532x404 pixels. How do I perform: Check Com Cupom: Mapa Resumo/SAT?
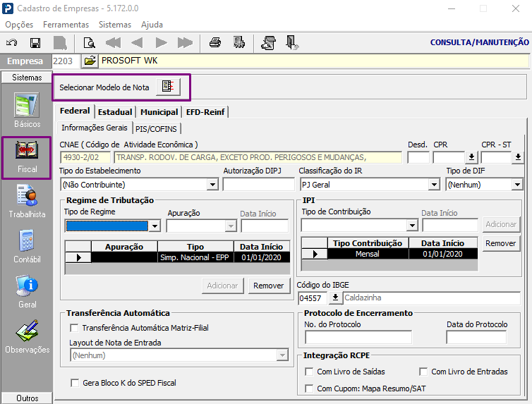(x=309, y=388)
